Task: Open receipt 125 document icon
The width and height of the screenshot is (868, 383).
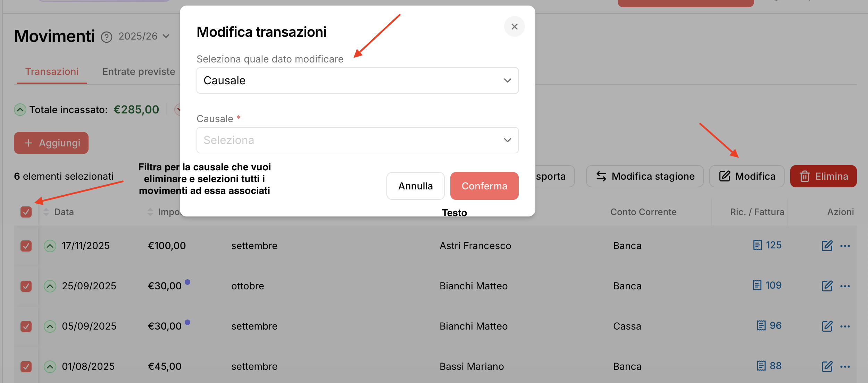Action: click(x=757, y=245)
